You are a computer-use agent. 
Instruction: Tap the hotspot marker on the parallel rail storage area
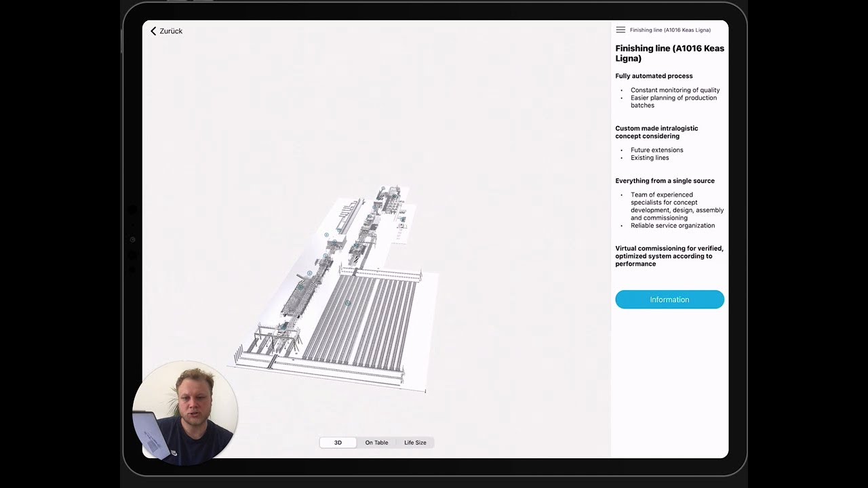click(348, 303)
